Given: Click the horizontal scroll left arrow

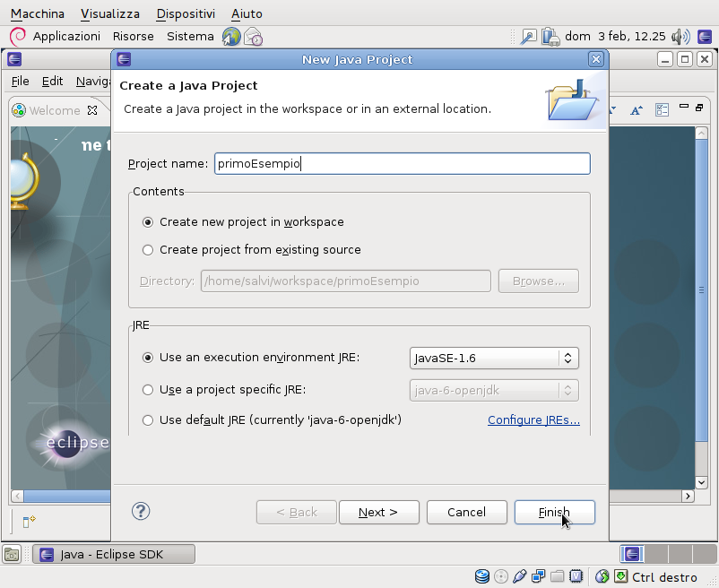Looking at the screenshot, I should [x=17, y=496].
